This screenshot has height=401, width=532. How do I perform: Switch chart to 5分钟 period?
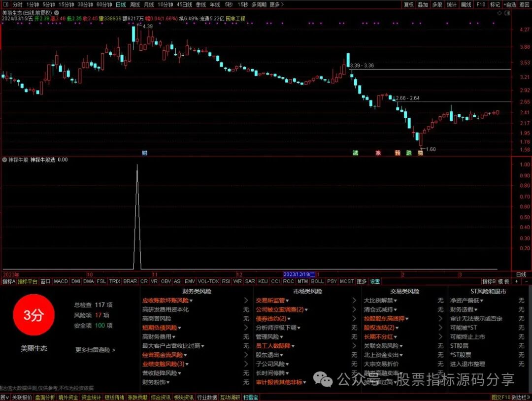[48, 4]
